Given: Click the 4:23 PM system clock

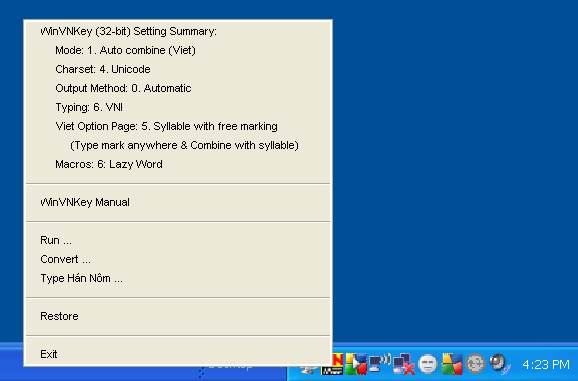Looking at the screenshot, I should pos(546,365).
